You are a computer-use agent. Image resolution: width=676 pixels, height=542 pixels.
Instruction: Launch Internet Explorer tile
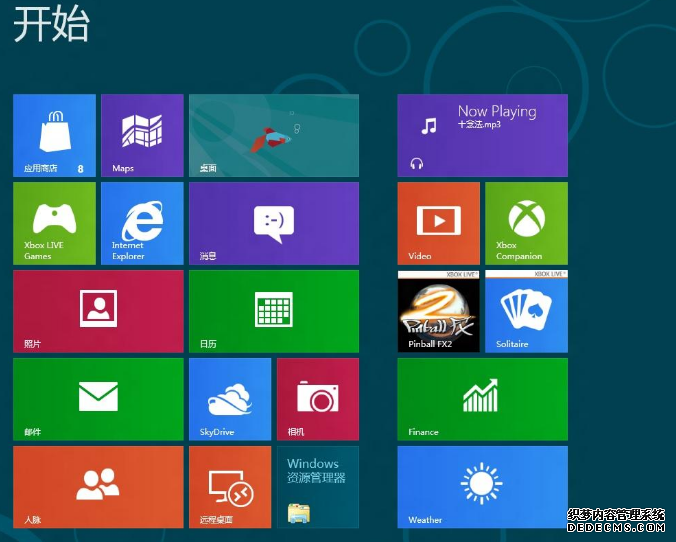click(142, 223)
